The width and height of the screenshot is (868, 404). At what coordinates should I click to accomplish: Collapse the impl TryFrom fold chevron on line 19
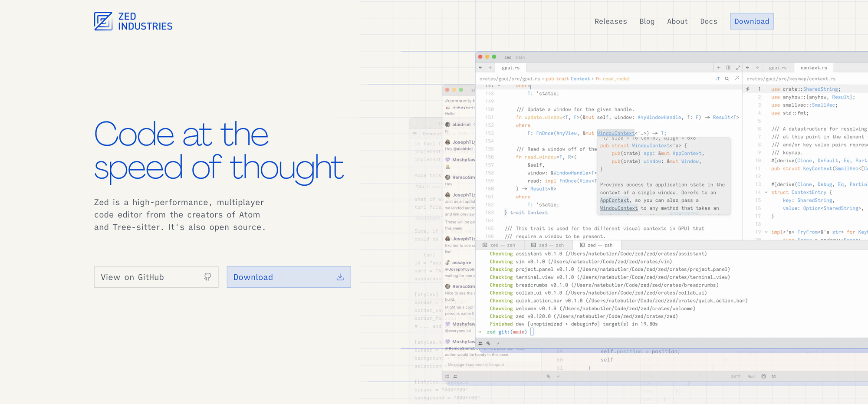click(x=766, y=232)
